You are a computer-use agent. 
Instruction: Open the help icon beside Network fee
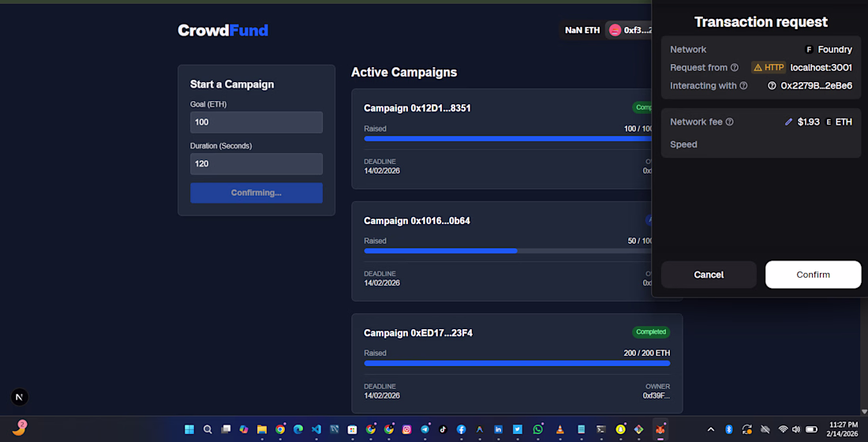click(x=730, y=122)
